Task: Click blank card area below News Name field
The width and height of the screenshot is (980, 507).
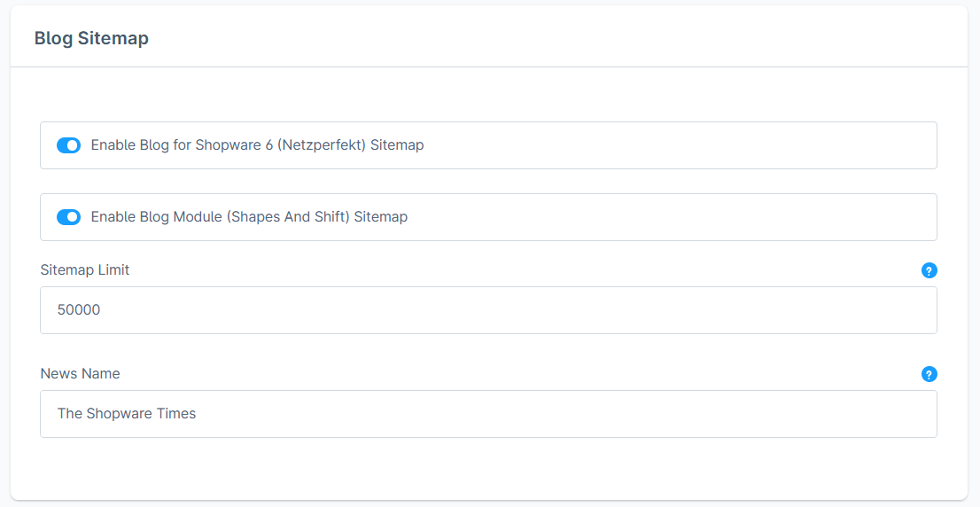Action: 488,468
